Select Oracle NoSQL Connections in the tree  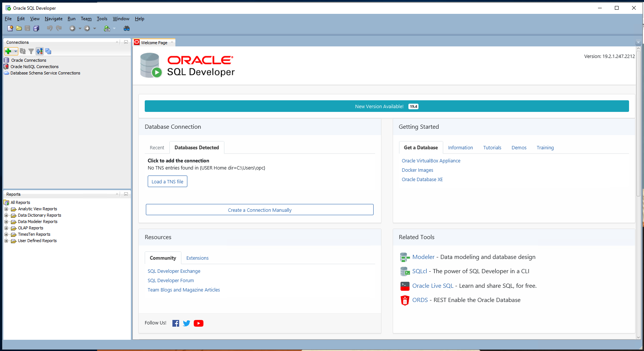pyautogui.click(x=34, y=67)
